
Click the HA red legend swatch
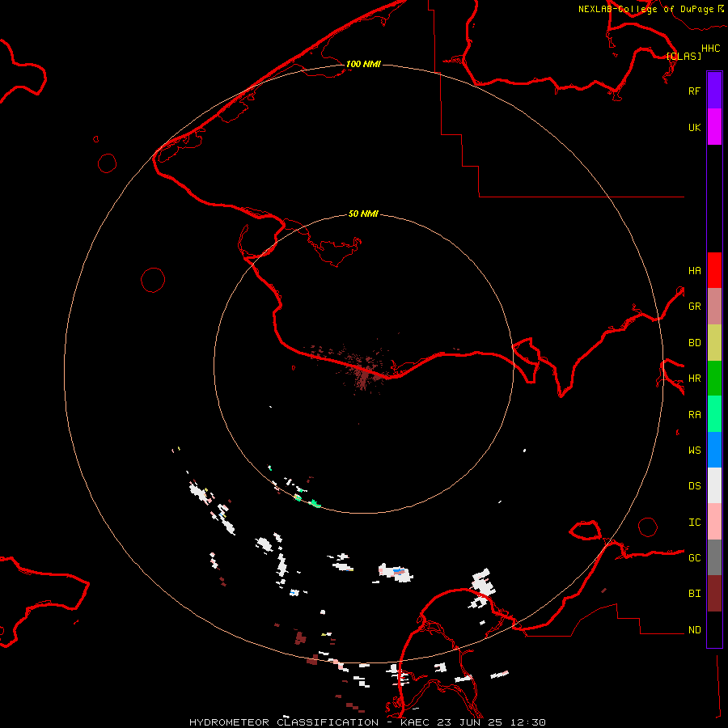tap(714, 270)
